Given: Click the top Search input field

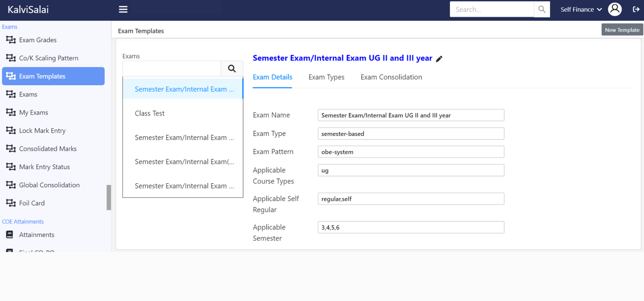Looking at the screenshot, I should (492, 9).
